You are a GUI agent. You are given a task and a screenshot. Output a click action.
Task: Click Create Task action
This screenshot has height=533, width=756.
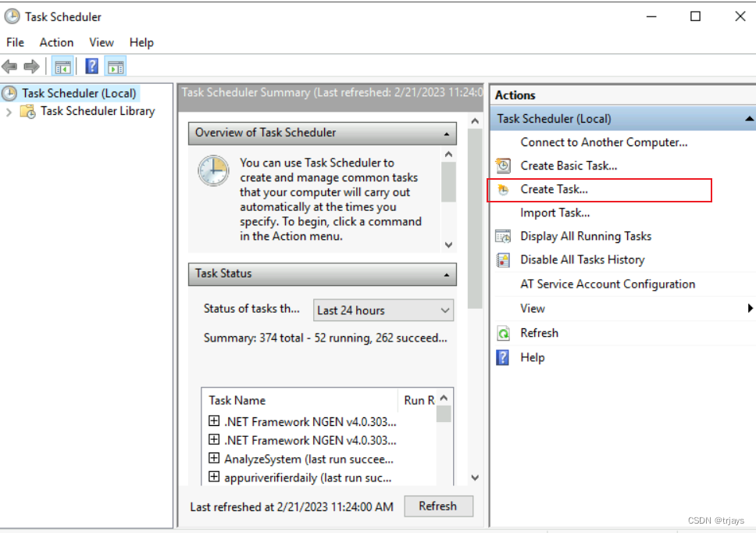[x=554, y=190]
